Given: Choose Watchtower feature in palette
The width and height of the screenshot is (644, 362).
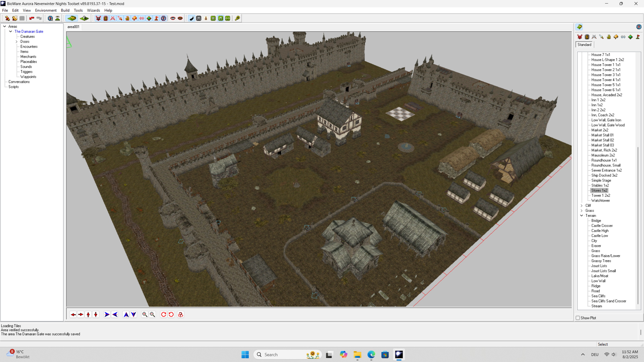Looking at the screenshot, I should (600, 200).
